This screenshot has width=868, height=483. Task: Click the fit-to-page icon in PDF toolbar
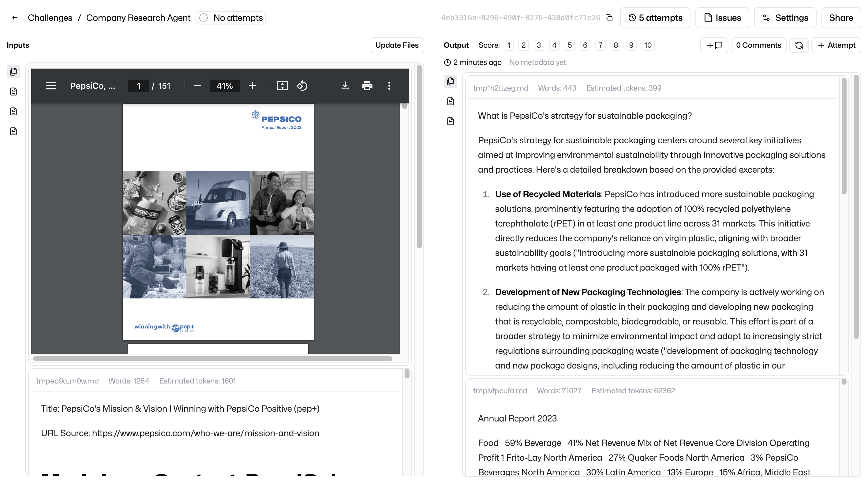pyautogui.click(x=282, y=86)
